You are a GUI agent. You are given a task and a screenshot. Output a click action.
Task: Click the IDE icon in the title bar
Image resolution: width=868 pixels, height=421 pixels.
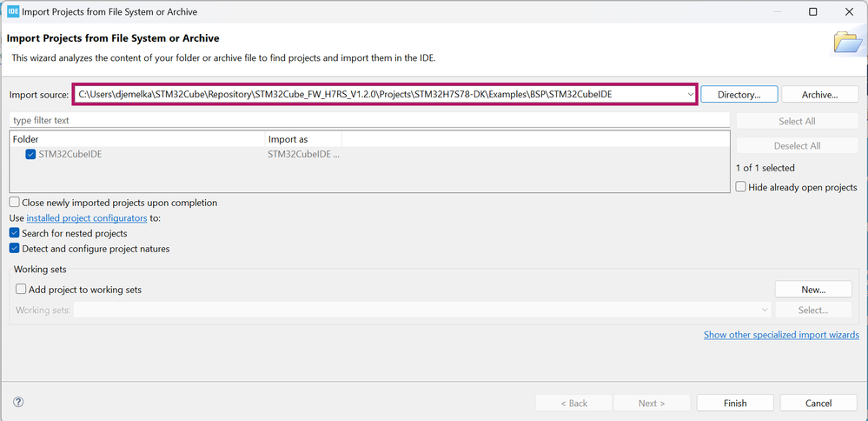[13, 11]
